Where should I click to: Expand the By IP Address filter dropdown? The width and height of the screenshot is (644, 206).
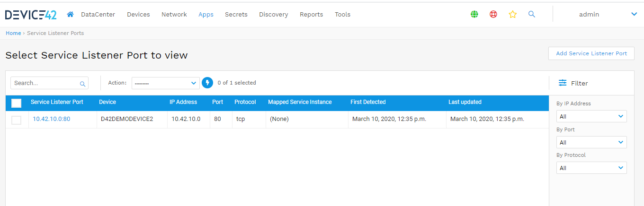[591, 116]
